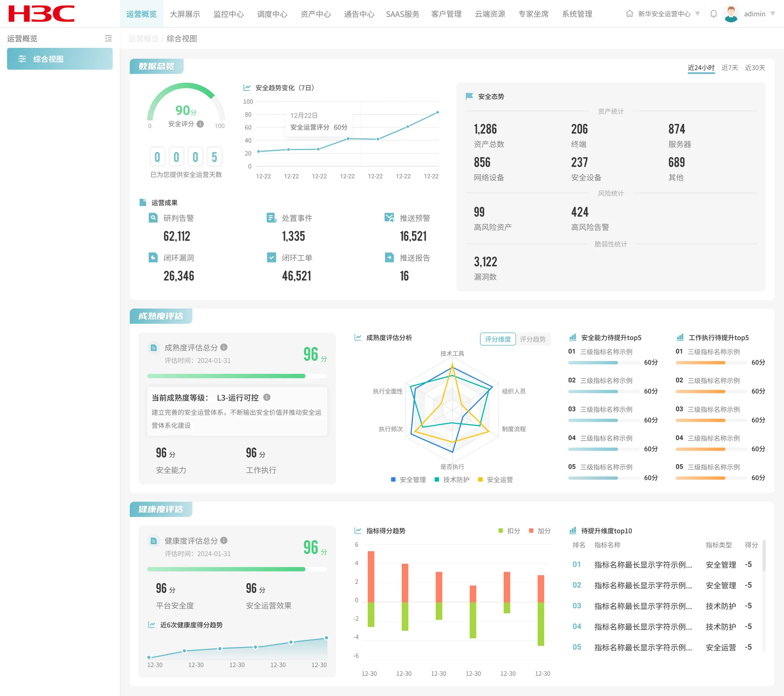
Task: Collapse the sidebar menu icon
Action: point(108,38)
